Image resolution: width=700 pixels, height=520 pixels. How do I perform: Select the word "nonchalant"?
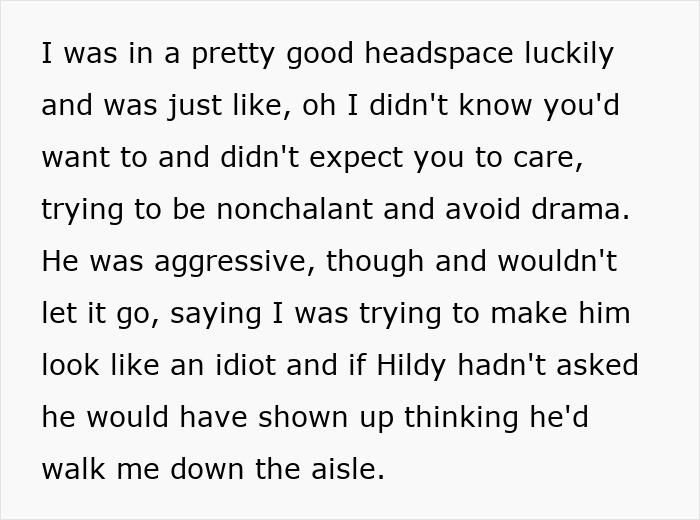click(x=295, y=208)
